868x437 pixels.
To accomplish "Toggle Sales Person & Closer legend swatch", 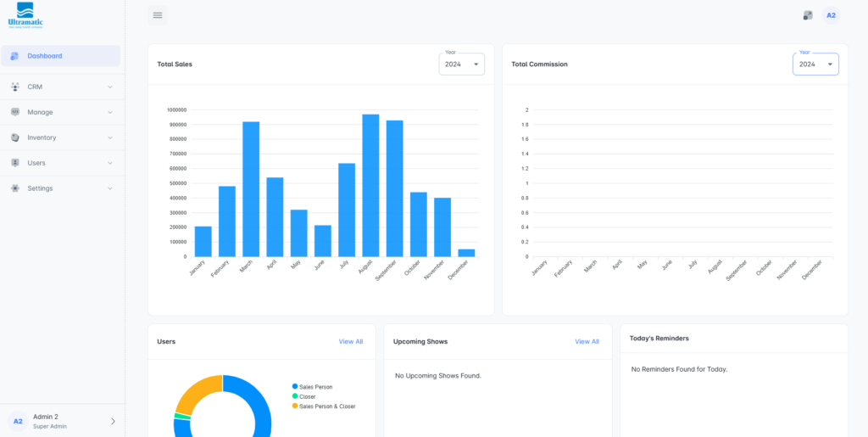I will pos(295,406).
